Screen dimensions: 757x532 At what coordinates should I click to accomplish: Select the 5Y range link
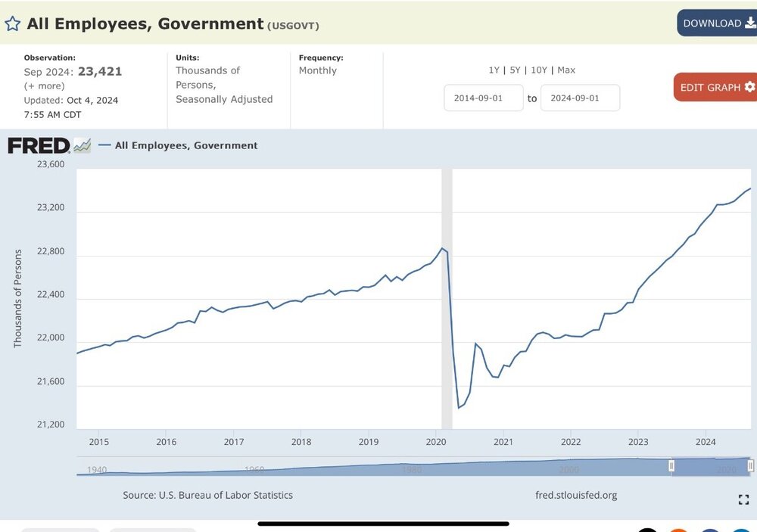[x=515, y=70]
